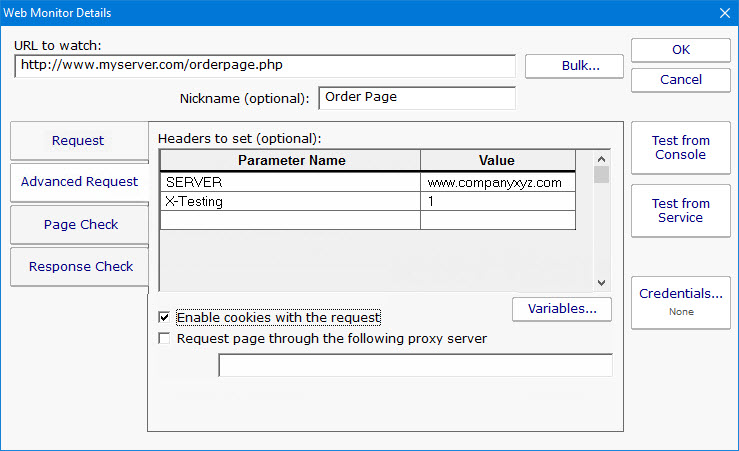This screenshot has width=739, height=451.
Task: Open the Bulk... URL entry dialog
Action: (x=575, y=66)
